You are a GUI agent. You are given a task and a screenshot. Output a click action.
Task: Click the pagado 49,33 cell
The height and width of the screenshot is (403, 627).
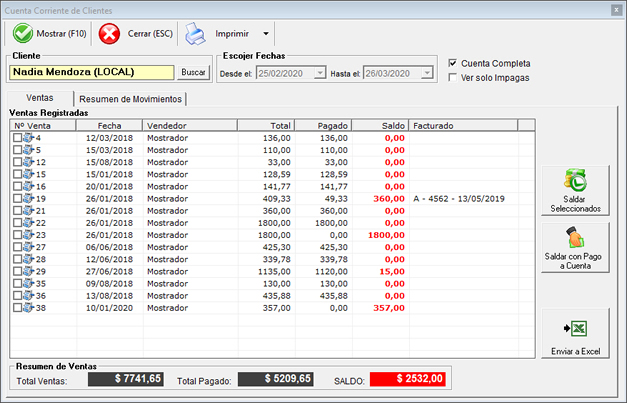pyautogui.click(x=335, y=199)
